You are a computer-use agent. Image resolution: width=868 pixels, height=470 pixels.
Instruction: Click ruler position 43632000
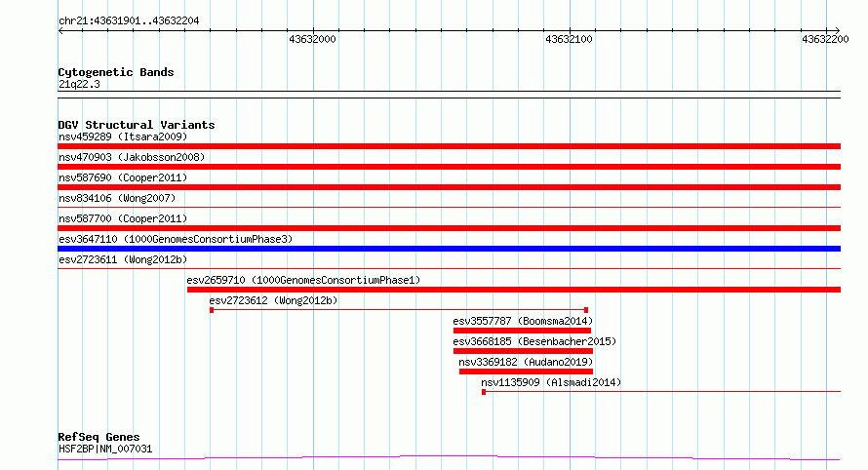(x=313, y=39)
